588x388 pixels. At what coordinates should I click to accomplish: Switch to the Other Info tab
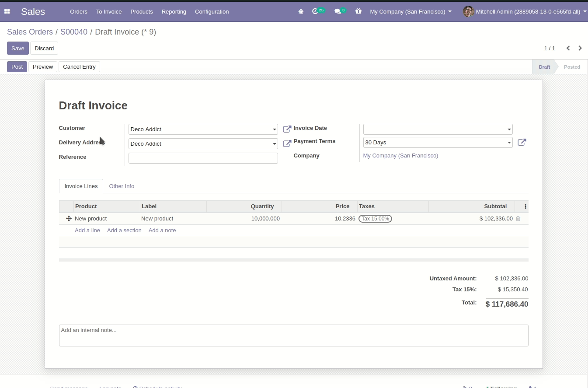click(122, 186)
